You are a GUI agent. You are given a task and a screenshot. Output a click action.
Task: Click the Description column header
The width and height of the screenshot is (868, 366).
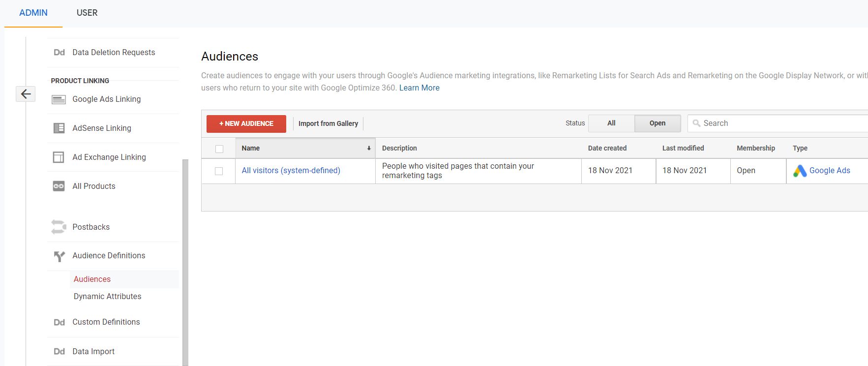point(399,148)
